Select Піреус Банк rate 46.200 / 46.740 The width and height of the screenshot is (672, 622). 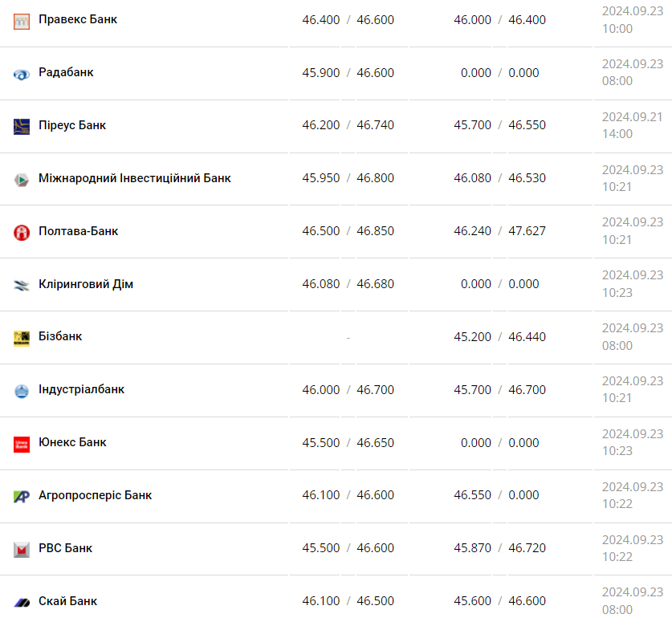point(348,125)
